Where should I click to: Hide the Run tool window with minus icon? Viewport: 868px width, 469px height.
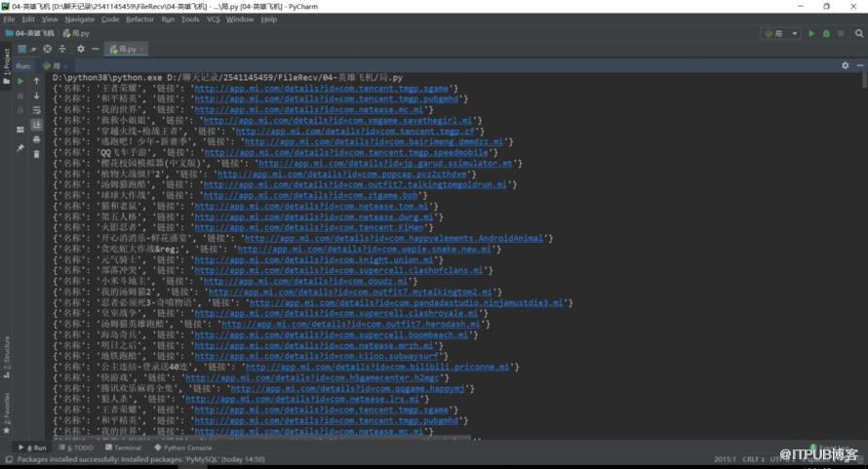click(859, 65)
